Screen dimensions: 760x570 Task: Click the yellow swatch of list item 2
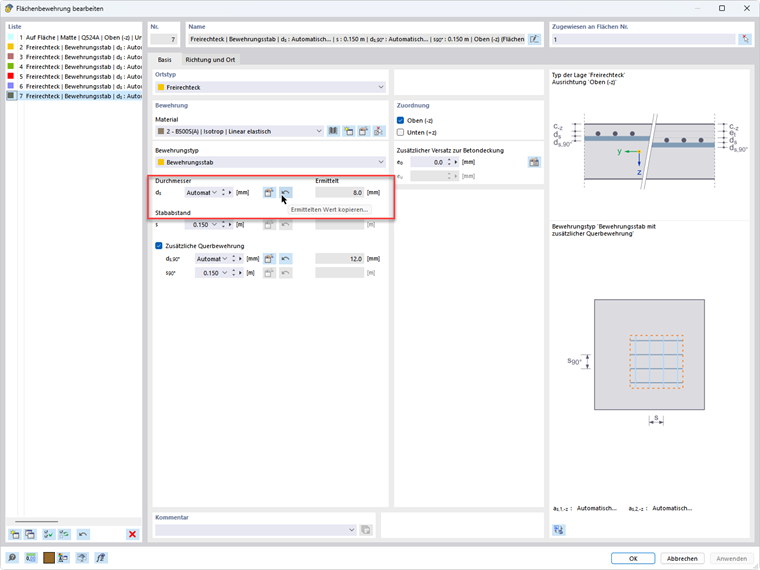pyautogui.click(x=11, y=47)
